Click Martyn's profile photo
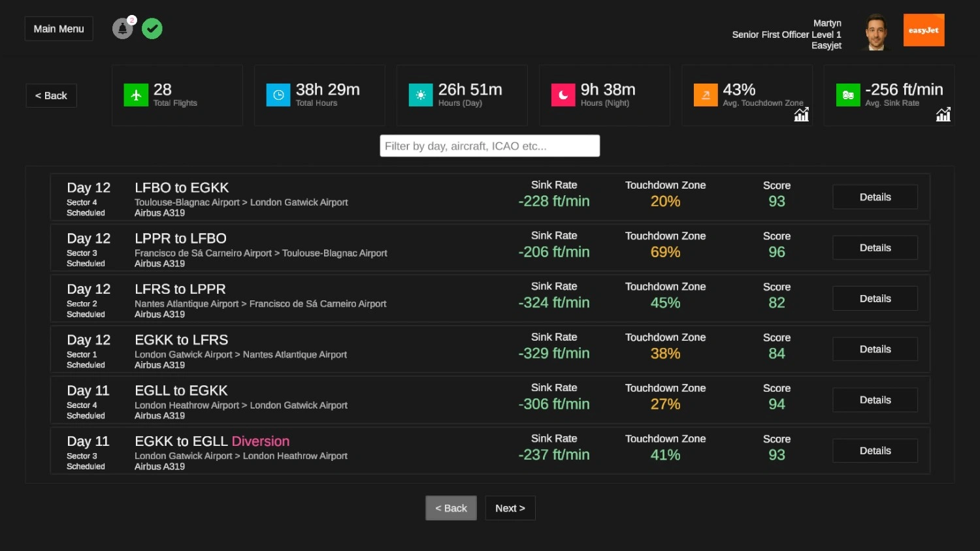 (875, 32)
